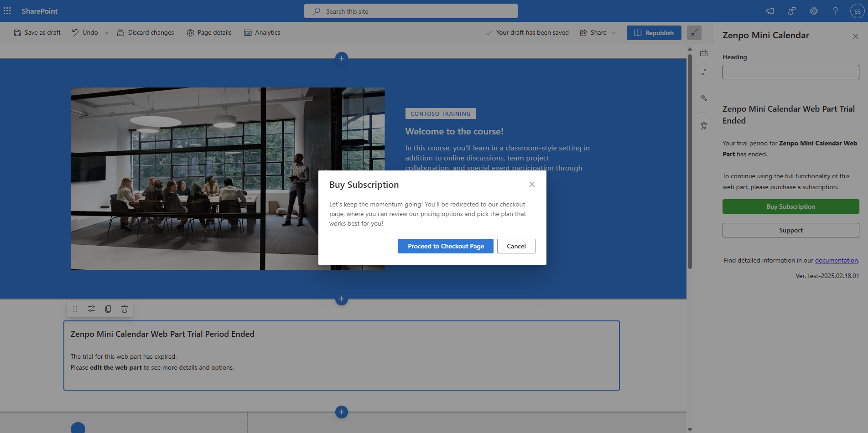Image resolution: width=868 pixels, height=433 pixels.
Task: Open Analytics in the command bar
Action: point(262,33)
